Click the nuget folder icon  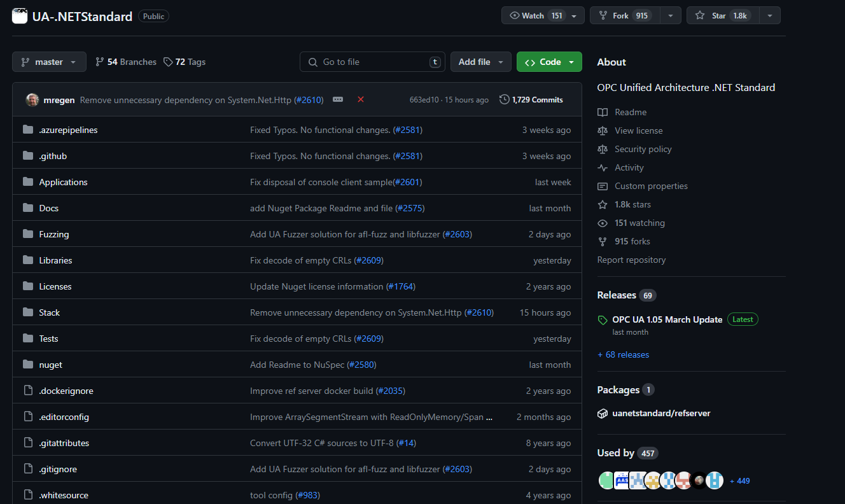coord(28,365)
